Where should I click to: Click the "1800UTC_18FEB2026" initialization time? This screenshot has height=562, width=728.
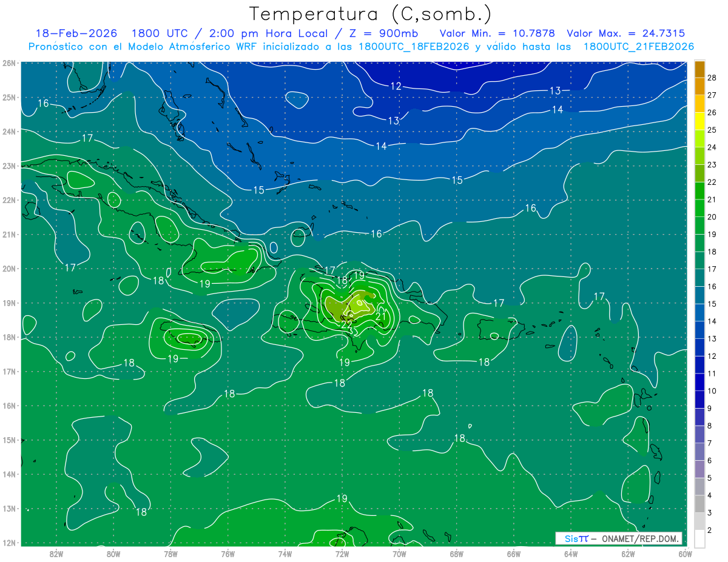[414, 47]
